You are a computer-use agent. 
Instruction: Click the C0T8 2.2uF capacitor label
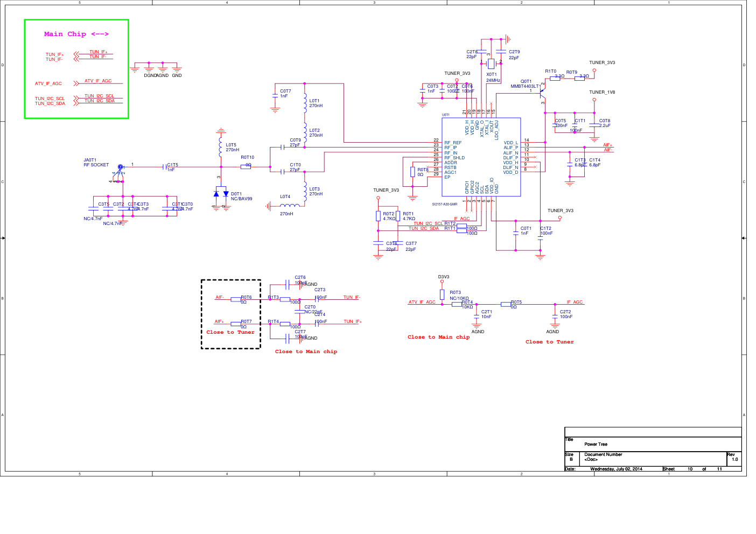click(x=605, y=123)
